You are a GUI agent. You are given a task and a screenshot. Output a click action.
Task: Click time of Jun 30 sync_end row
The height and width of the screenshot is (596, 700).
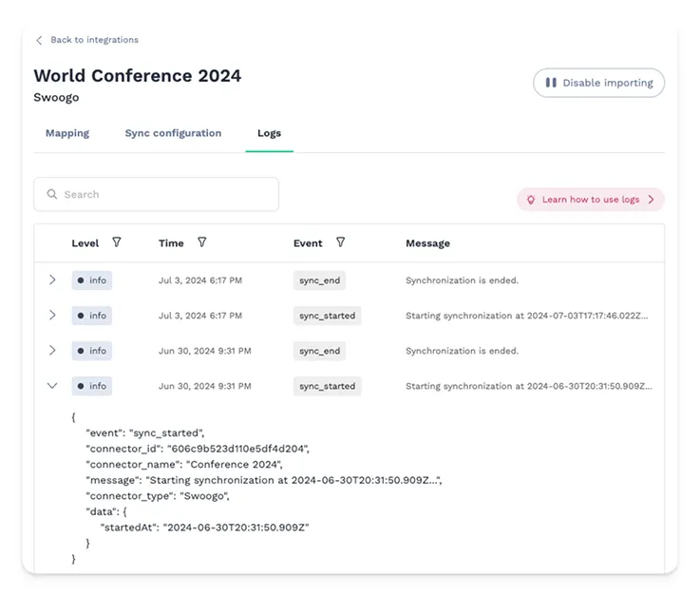[x=205, y=351]
